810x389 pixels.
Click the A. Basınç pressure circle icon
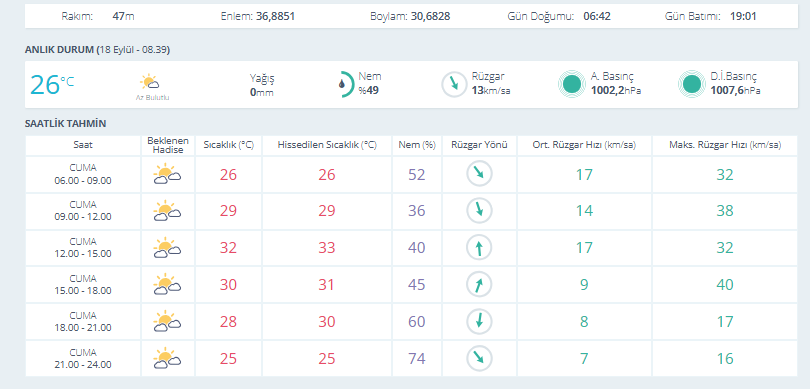point(572,84)
